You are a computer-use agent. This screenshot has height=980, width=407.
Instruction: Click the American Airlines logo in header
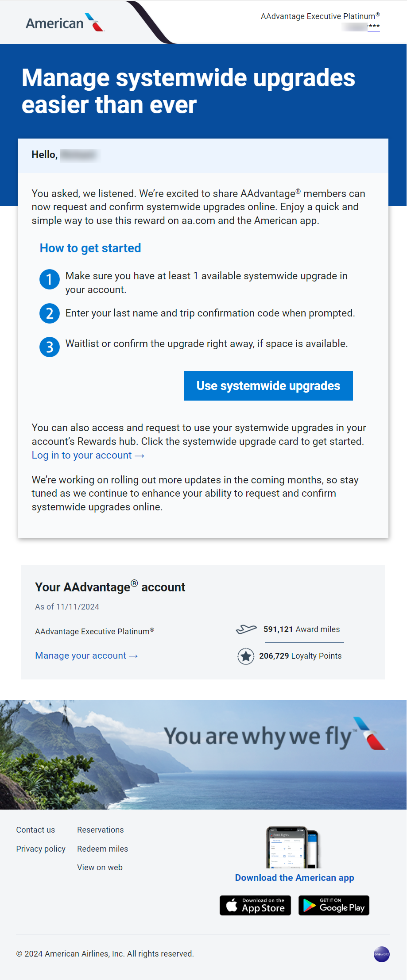click(65, 23)
